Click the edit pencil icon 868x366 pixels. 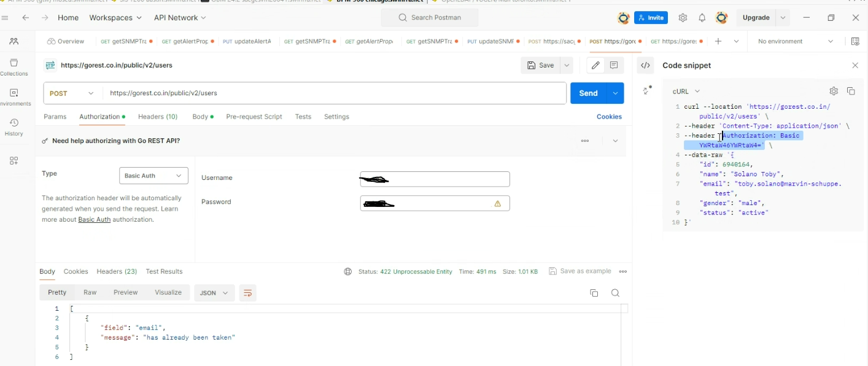click(x=595, y=65)
